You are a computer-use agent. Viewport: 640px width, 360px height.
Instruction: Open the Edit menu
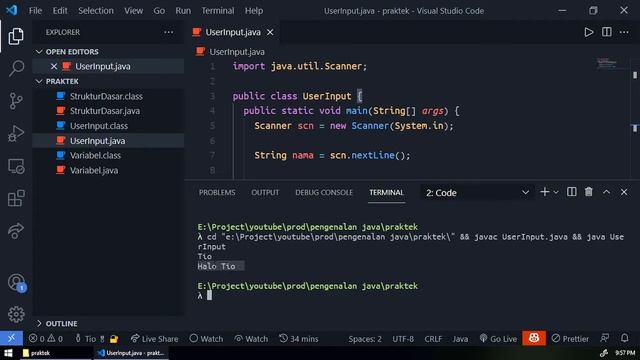(60, 11)
